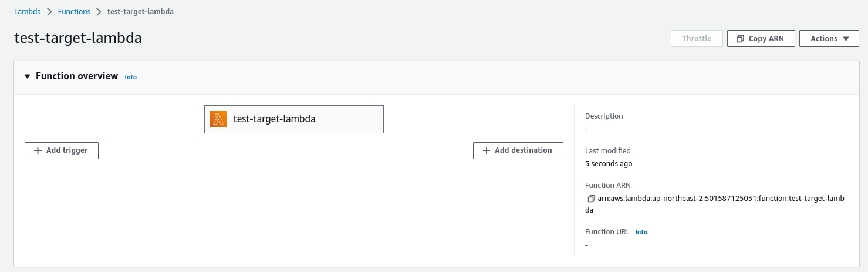The width and height of the screenshot is (868, 272).
Task: Copy the Function ARN using the clipboard icon
Action: pos(591,199)
